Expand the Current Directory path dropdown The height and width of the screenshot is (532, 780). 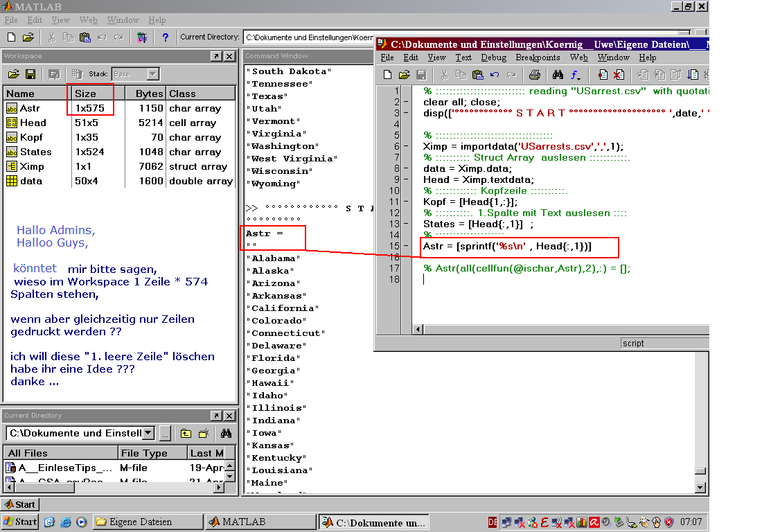[x=148, y=434]
